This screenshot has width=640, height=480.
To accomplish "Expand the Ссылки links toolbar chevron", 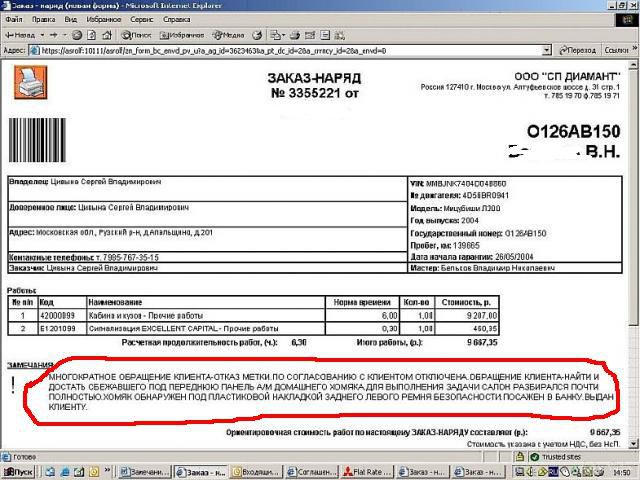I will tap(635, 49).
